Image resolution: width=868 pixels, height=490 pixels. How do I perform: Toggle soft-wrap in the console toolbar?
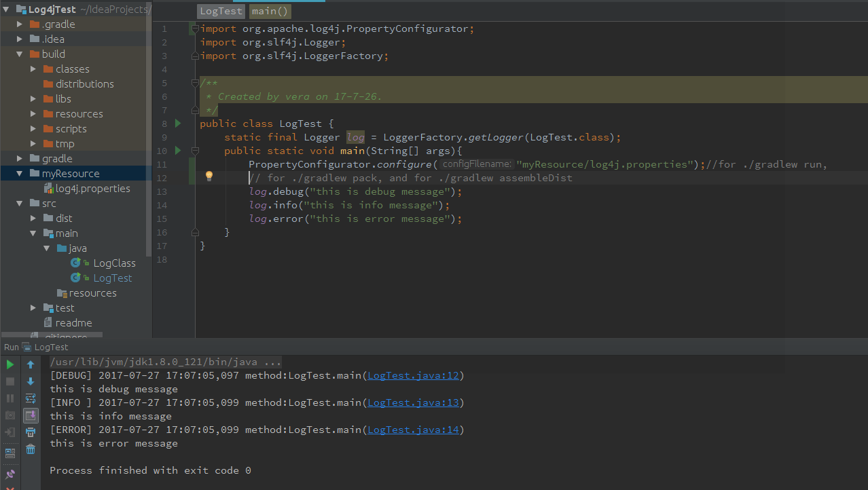(x=31, y=398)
